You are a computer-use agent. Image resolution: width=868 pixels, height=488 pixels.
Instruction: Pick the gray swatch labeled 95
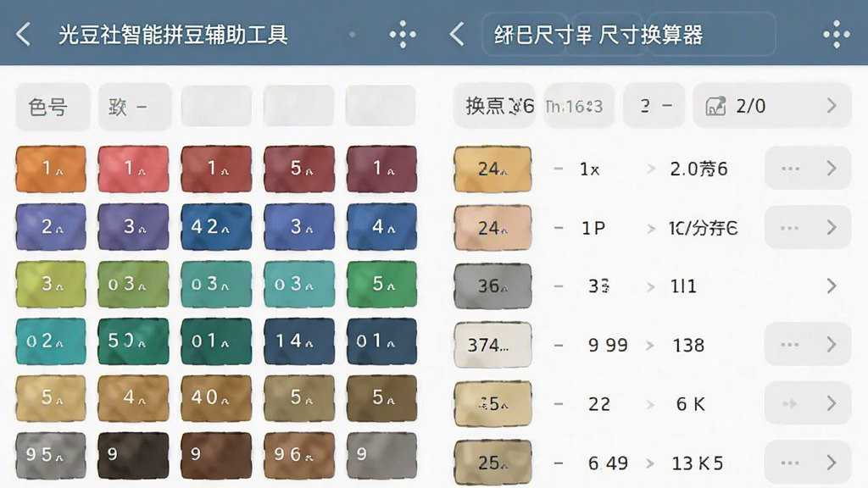coord(51,455)
